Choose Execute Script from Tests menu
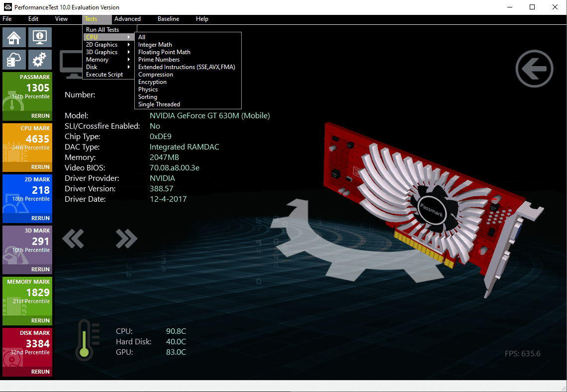 point(108,75)
